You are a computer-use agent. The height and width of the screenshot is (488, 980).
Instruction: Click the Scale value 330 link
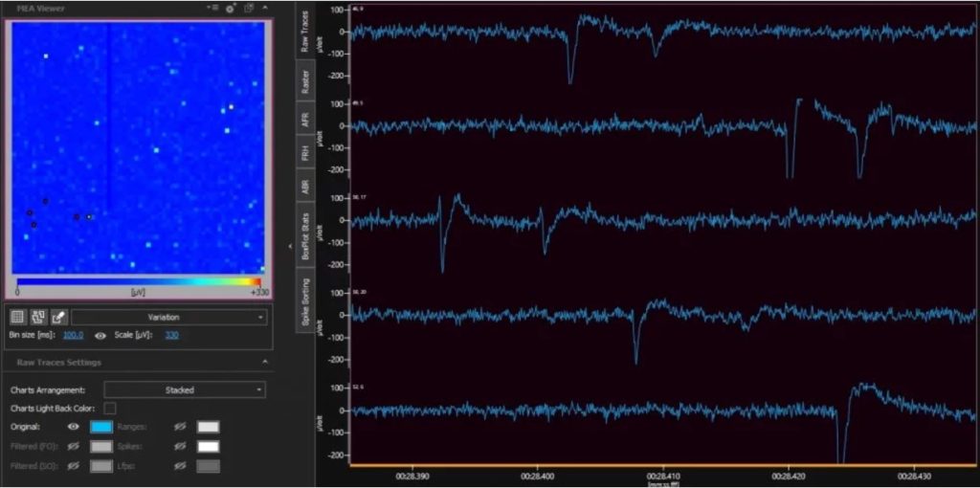(171, 335)
